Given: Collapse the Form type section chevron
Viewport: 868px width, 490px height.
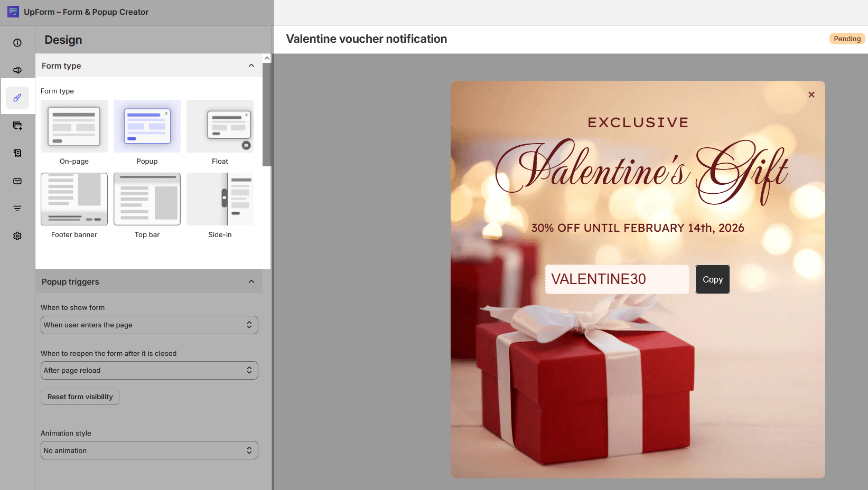Looking at the screenshot, I should point(251,65).
